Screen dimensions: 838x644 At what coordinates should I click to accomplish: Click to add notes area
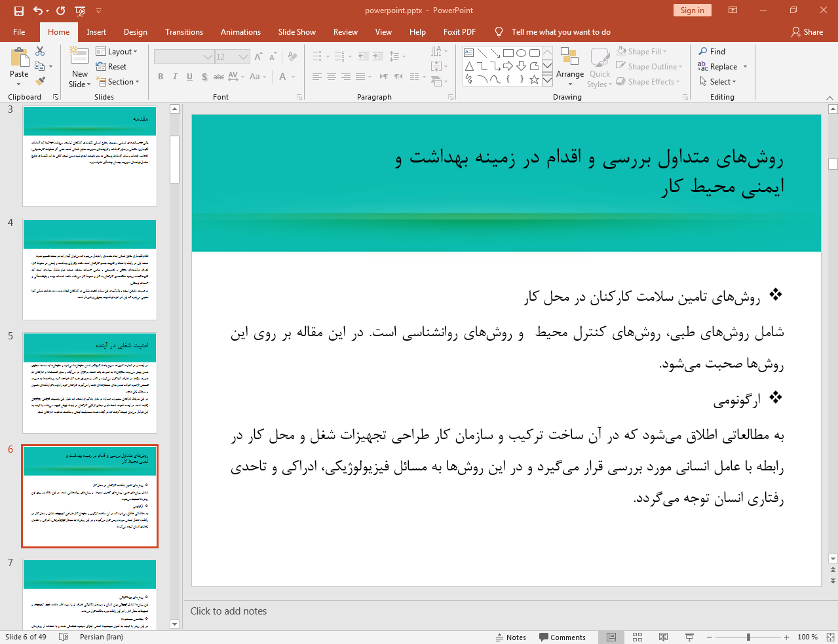229,611
